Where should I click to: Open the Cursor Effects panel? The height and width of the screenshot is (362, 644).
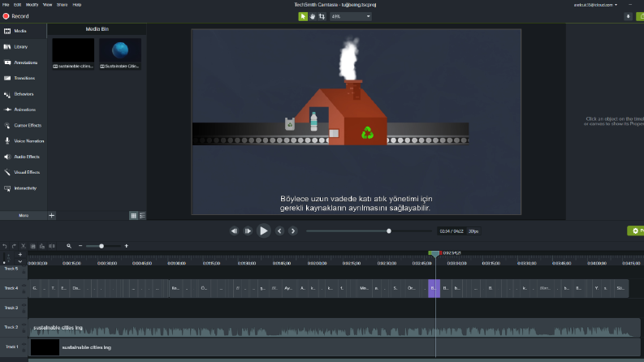[28, 125]
